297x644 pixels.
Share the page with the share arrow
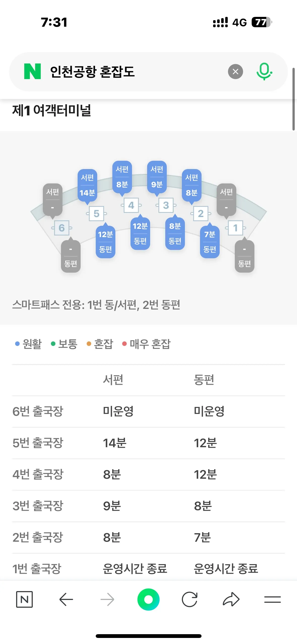pos(231,599)
